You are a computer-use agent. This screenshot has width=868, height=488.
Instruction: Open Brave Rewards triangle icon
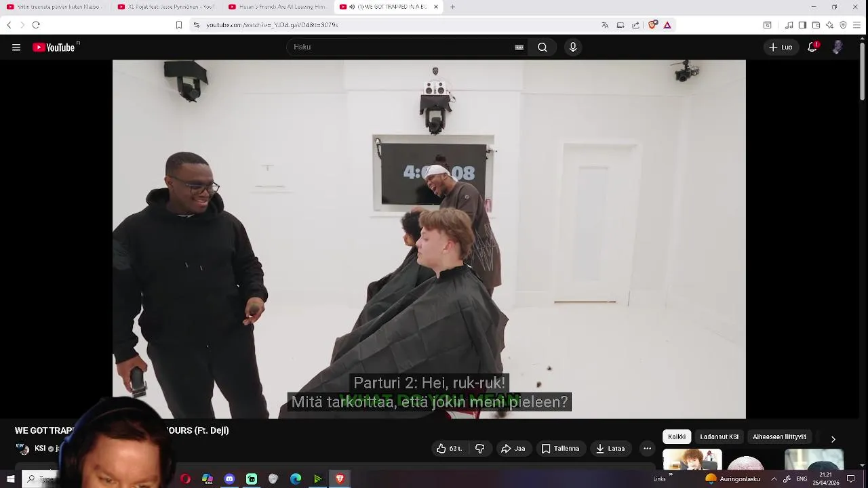click(x=667, y=25)
